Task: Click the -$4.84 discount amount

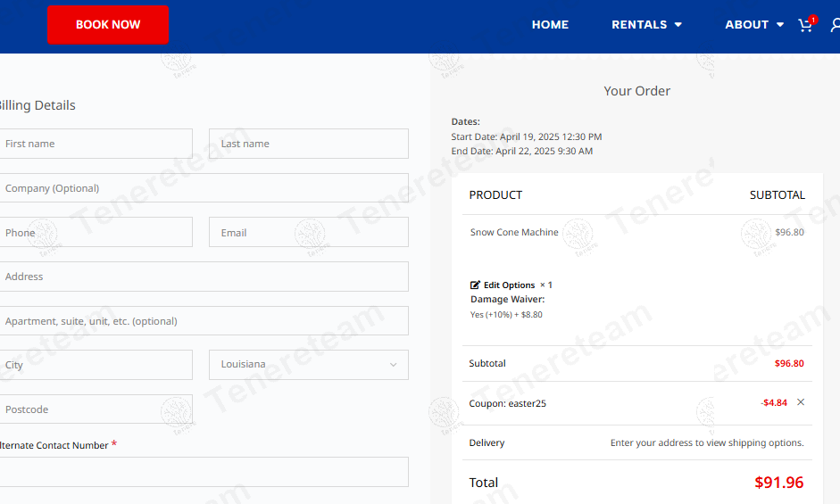Action: pos(774,403)
